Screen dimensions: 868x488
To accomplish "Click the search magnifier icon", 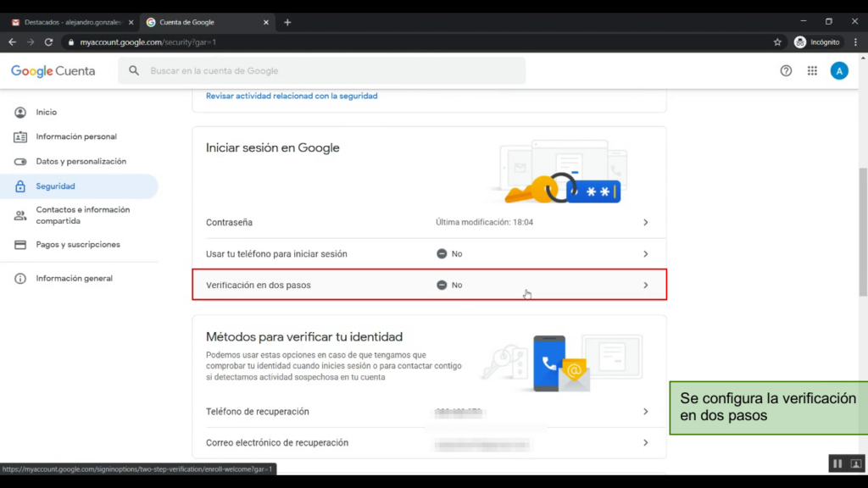I will tap(134, 71).
